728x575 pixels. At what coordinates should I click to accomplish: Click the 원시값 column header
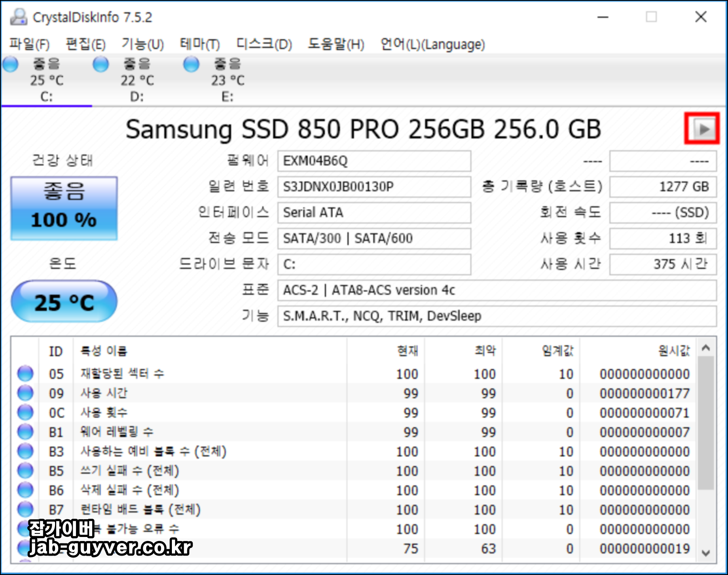tap(638, 351)
